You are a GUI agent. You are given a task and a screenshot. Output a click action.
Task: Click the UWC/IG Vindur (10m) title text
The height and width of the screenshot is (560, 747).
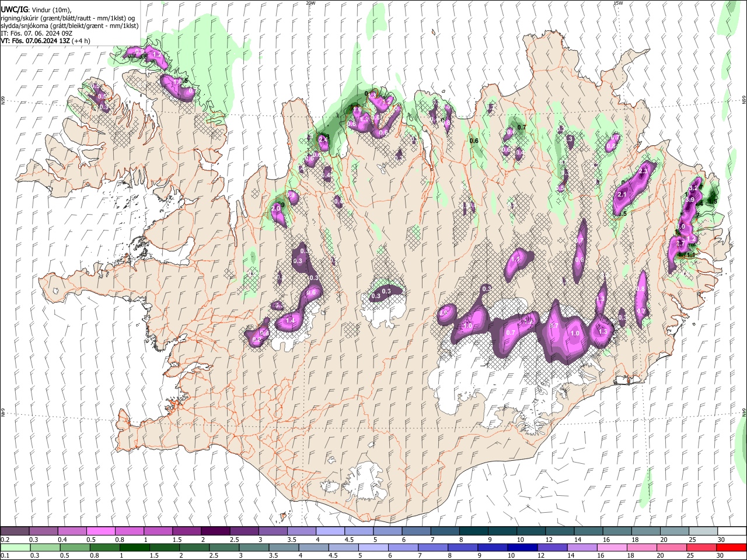pos(36,9)
